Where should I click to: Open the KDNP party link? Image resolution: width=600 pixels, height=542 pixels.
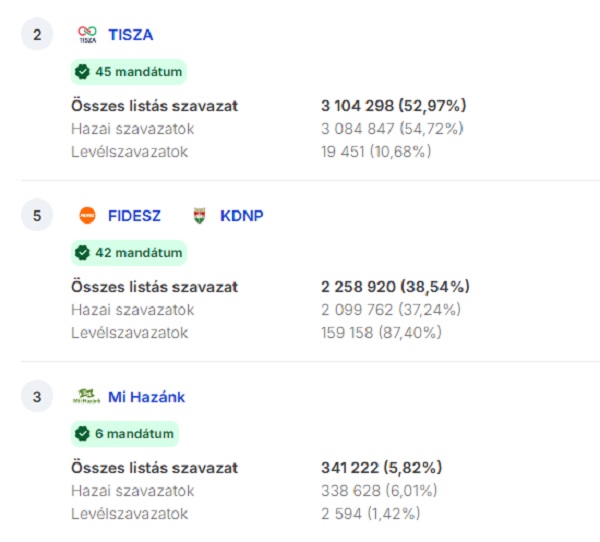click(242, 215)
